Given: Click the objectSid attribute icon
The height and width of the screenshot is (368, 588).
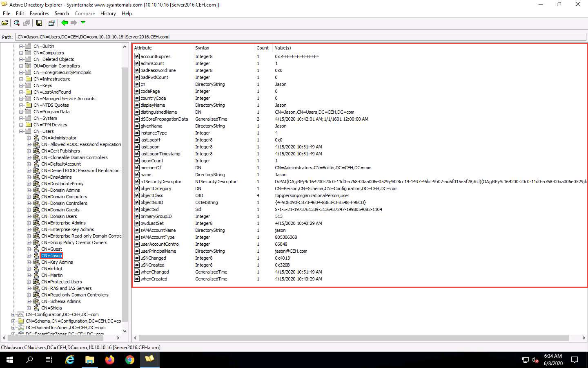Looking at the screenshot, I should click(137, 209).
